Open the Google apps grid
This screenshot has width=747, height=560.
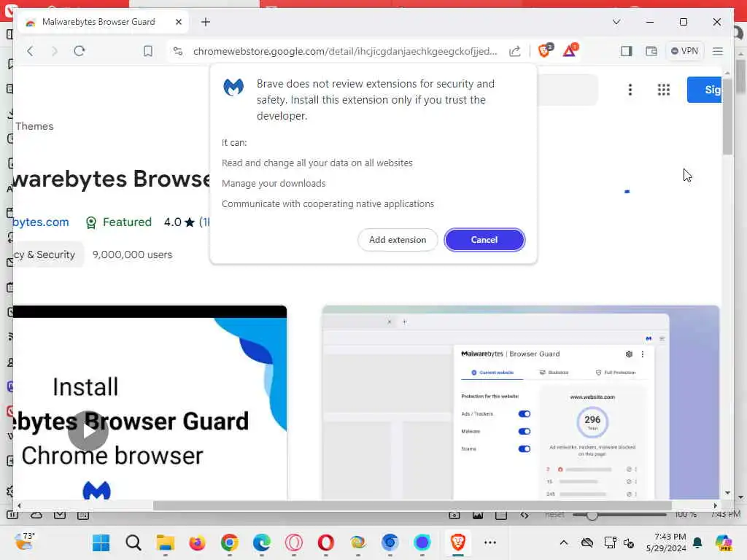coord(664,90)
